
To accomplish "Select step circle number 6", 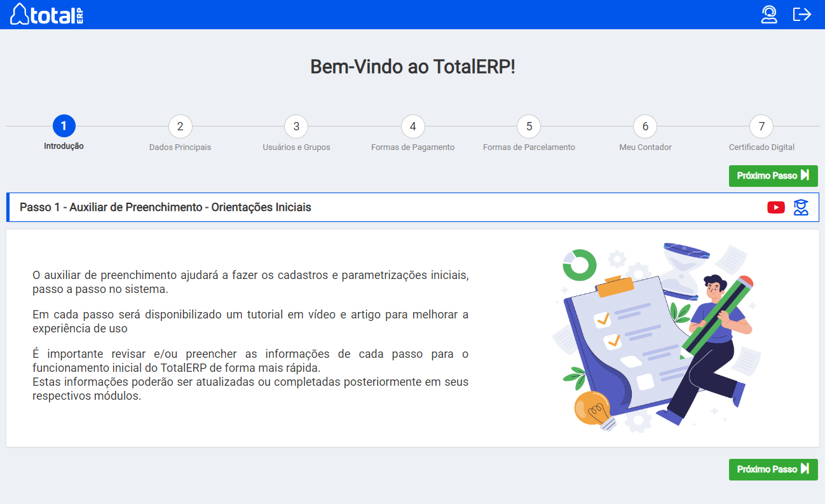I will 645,126.
